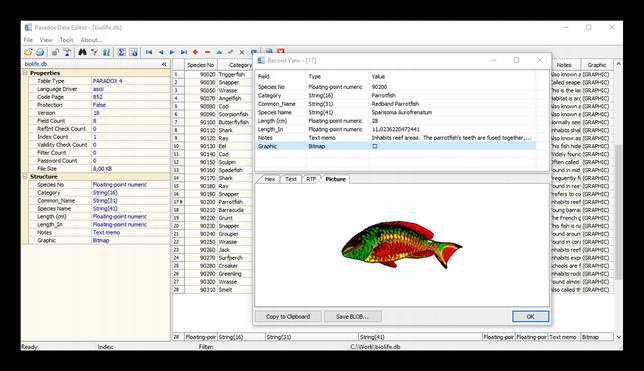This screenshot has height=371, width=644.
Task: Click the filter funnel toolbar icon
Action: (94, 52)
